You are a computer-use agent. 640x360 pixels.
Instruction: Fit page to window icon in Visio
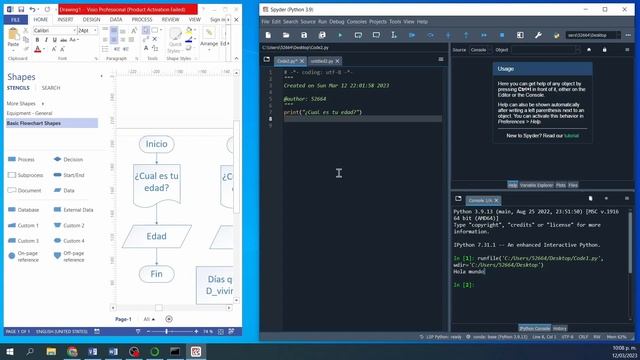pyautogui.click(x=221, y=332)
